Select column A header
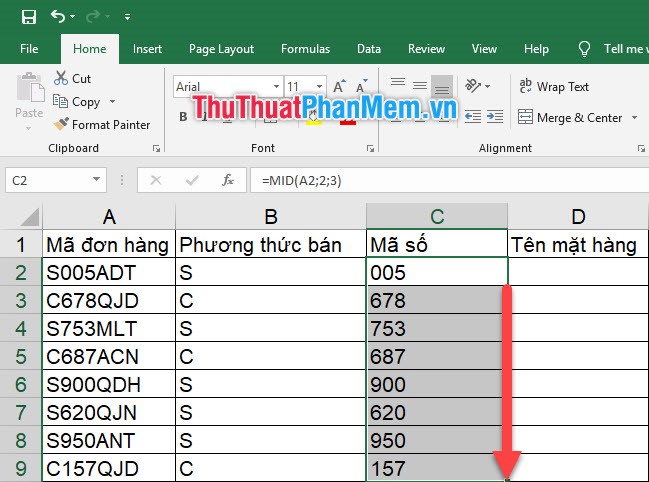 coord(109,216)
